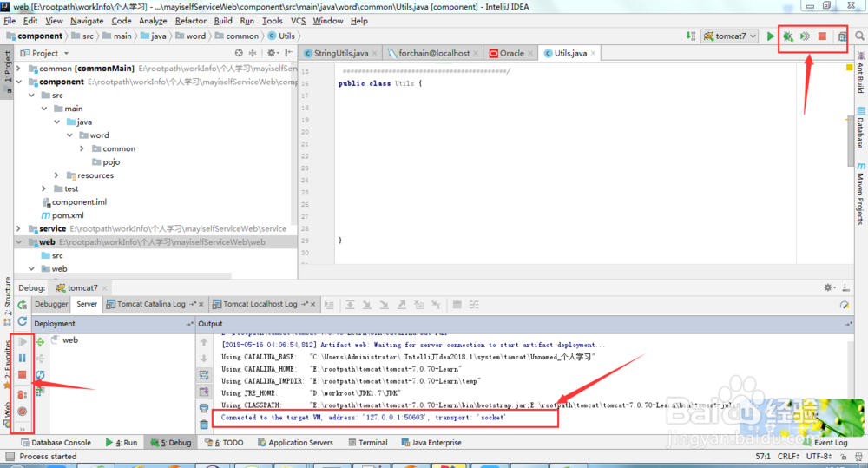Image resolution: width=868 pixels, height=468 pixels.
Task: Pause the program in debug sidebar
Action: (23, 359)
